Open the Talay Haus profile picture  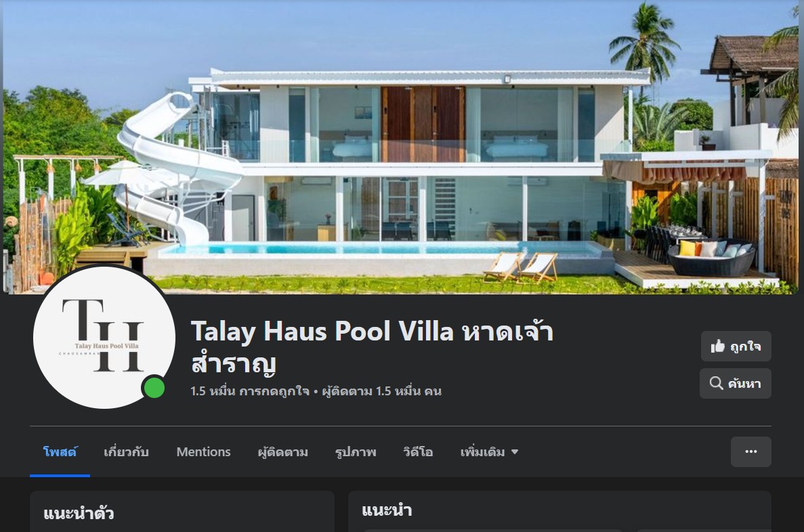[104, 337]
